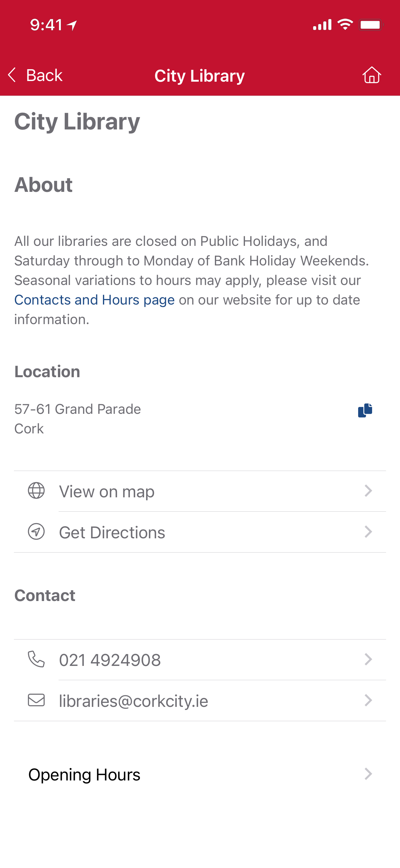Expand Opening Hours with its chevron
The width and height of the screenshot is (400, 868).
pos(368,774)
